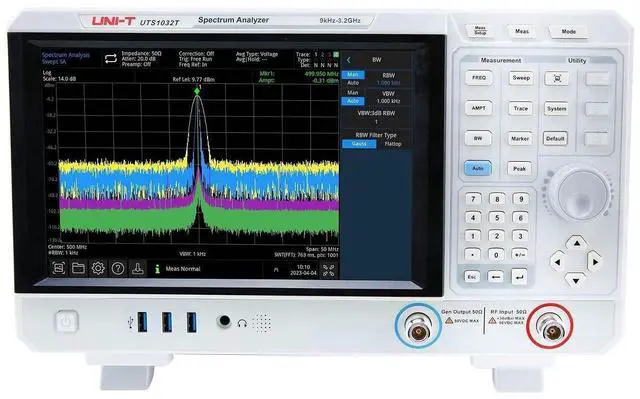Set VBW to Auto mode
Screen dimensions: 640x399
click(x=353, y=101)
